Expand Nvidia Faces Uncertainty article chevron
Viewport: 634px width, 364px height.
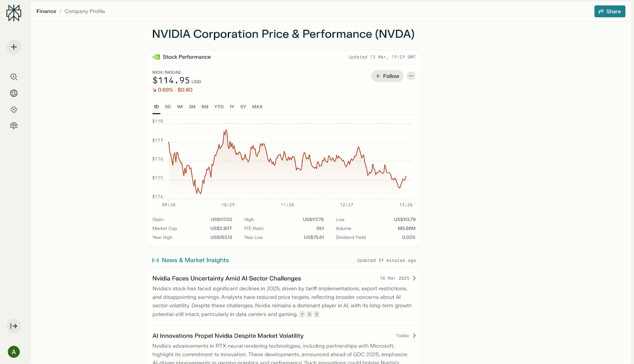tap(414, 278)
